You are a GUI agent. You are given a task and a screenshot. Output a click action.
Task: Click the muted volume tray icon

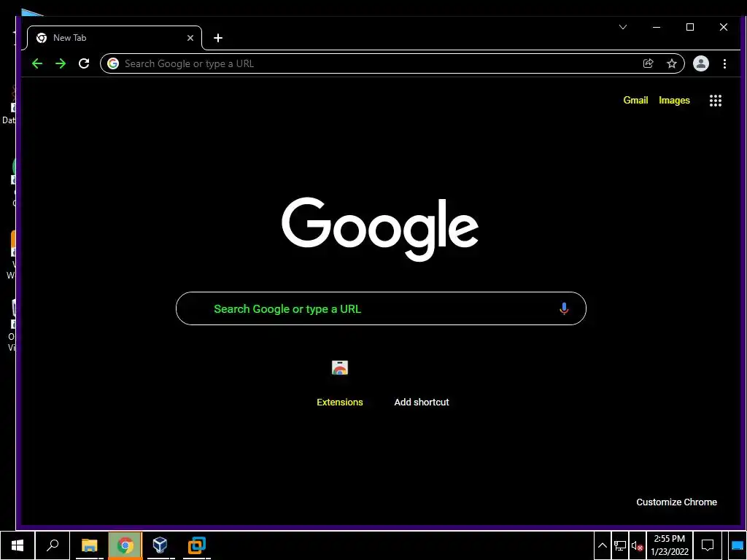[x=638, y=545]
